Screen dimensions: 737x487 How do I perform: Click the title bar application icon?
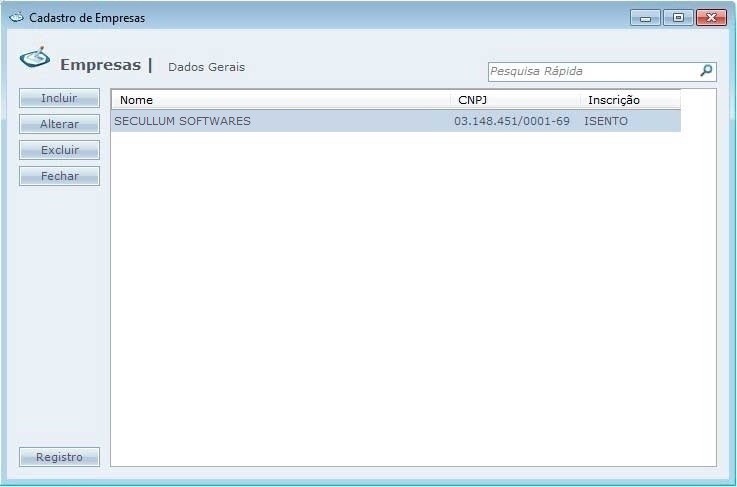16,18
